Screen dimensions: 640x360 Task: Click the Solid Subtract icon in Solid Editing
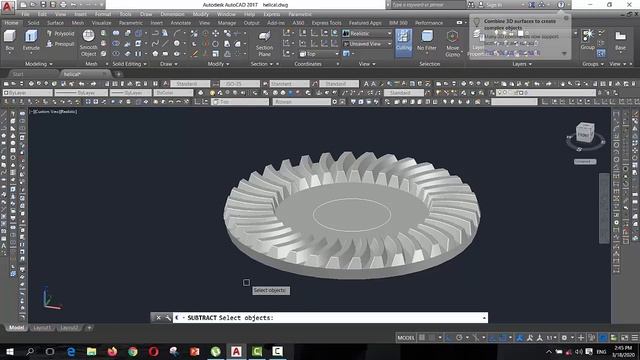[x=116, y=43]
